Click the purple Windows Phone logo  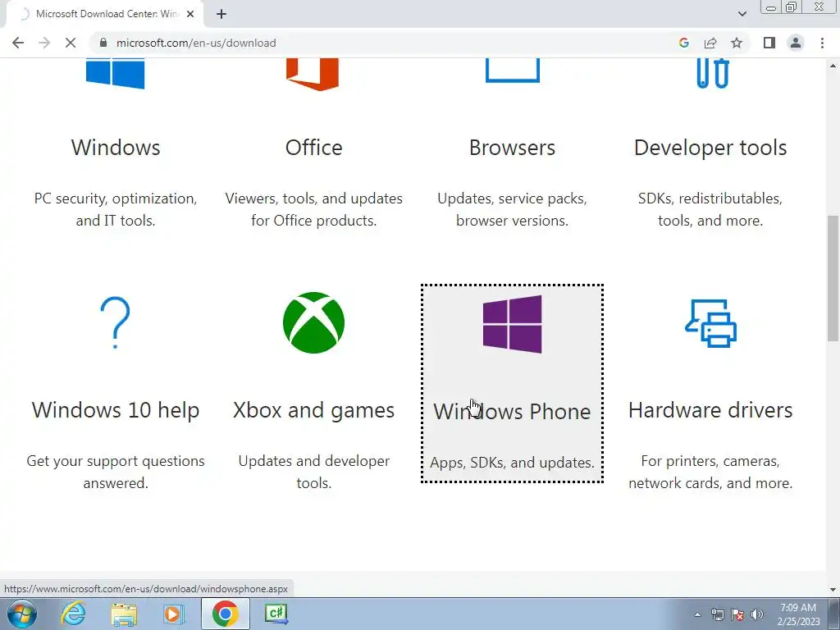(512, 324)
